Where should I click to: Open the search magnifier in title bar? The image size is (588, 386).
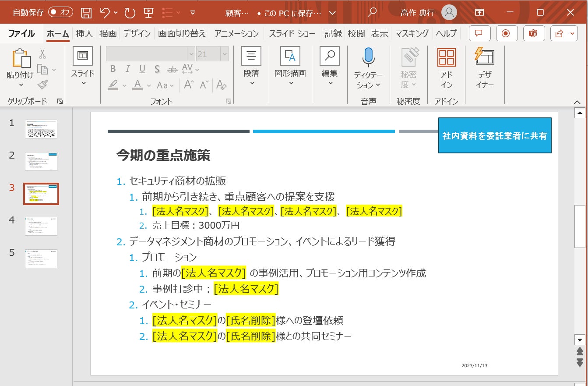(x=372, y=13)
